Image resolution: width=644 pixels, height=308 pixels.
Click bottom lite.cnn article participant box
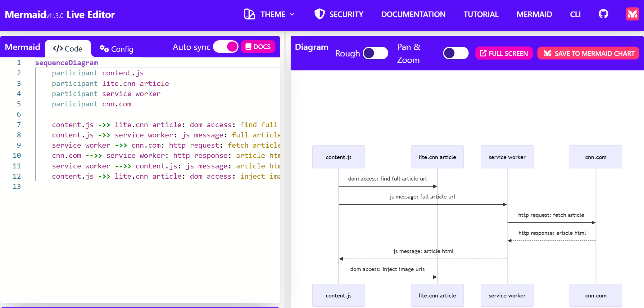tap(437, 295)
